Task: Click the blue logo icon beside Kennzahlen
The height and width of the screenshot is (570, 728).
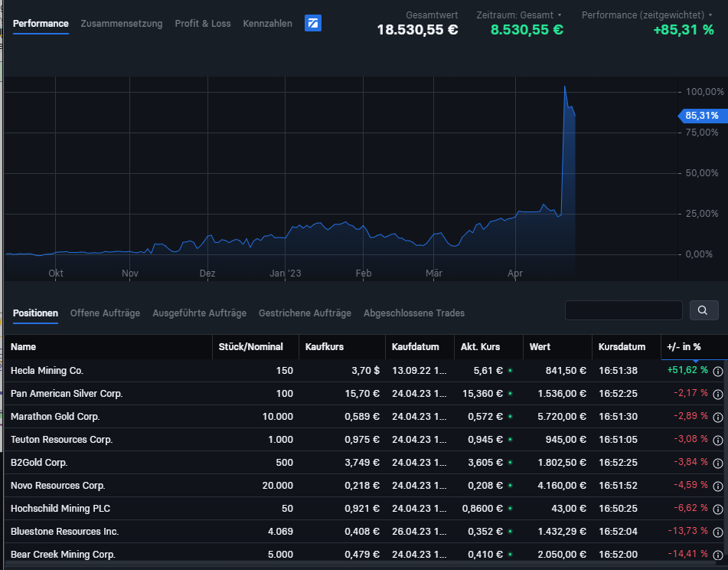Action: click(313, 23)
